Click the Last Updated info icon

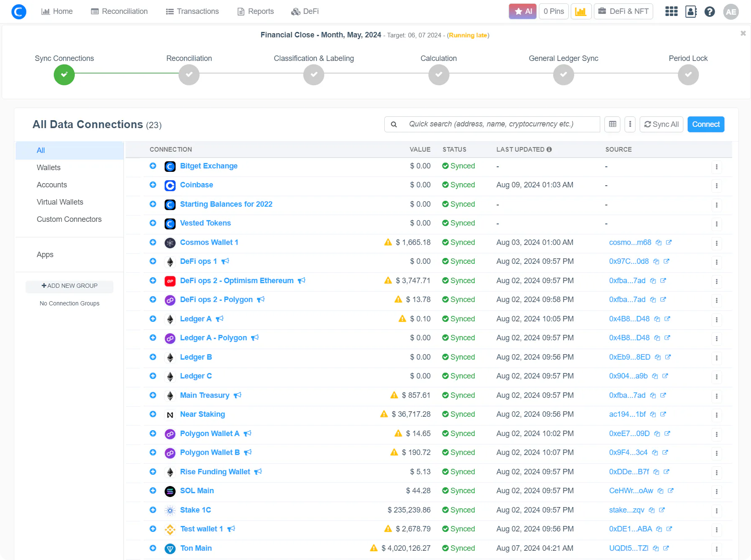point(549,150)
